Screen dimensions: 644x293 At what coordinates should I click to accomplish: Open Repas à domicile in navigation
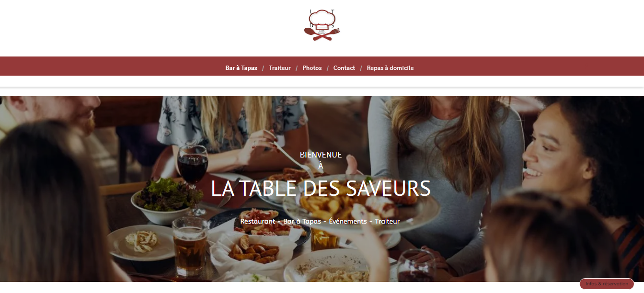pos(390,68)
